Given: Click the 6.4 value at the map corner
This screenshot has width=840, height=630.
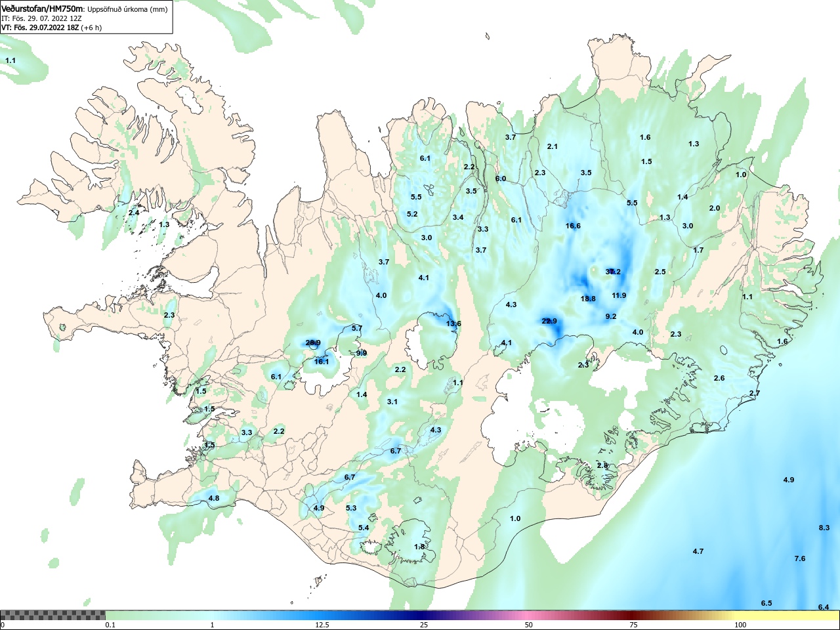Looking at the screenshot, I should [824, 607].
